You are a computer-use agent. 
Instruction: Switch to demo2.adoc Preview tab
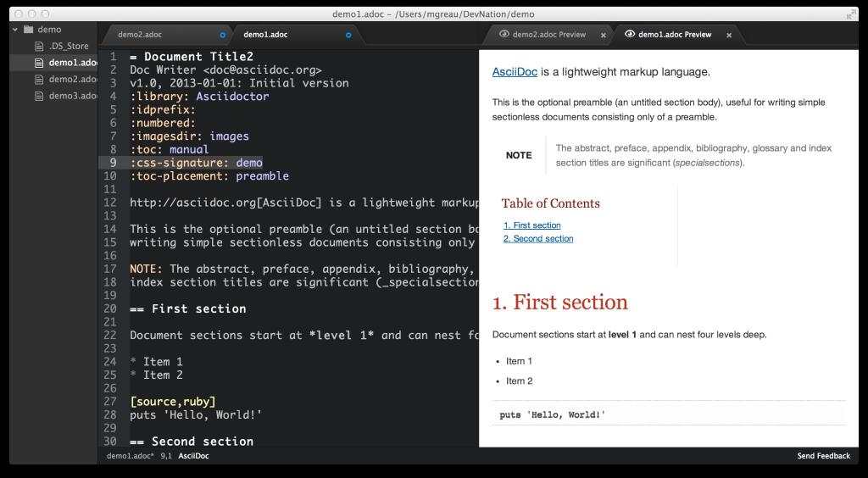pos(549,34)
